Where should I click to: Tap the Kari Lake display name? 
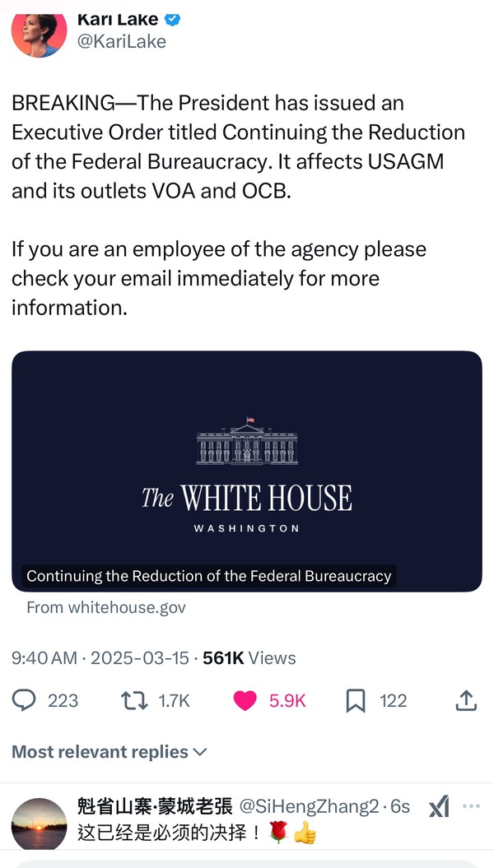(x=117, y=18)
